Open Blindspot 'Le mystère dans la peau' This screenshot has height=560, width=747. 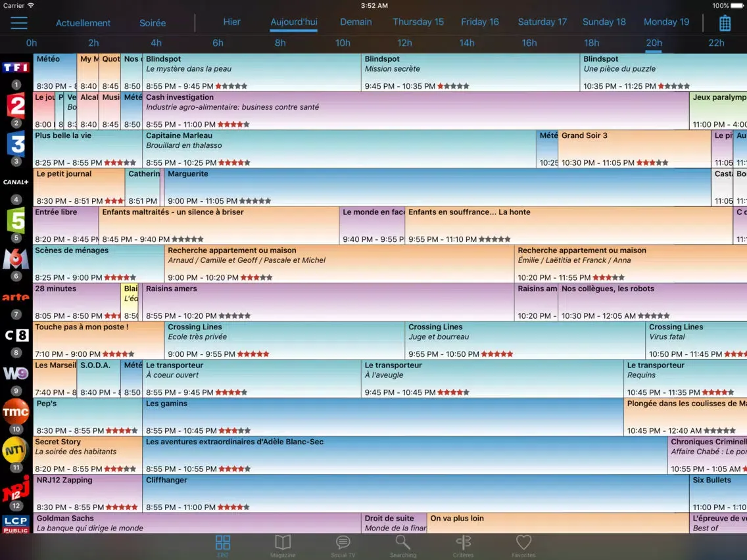pyautogui.click(x=252, y=72)
